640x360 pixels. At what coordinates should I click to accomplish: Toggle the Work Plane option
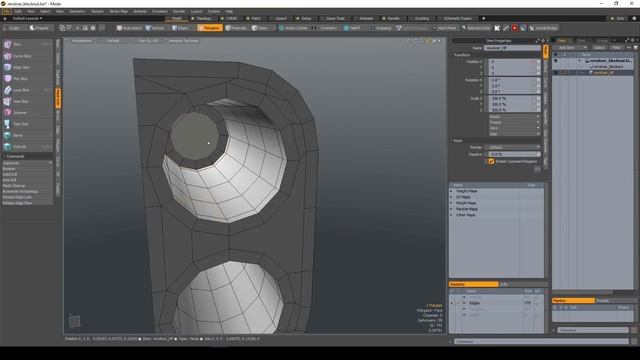(445, 28)
